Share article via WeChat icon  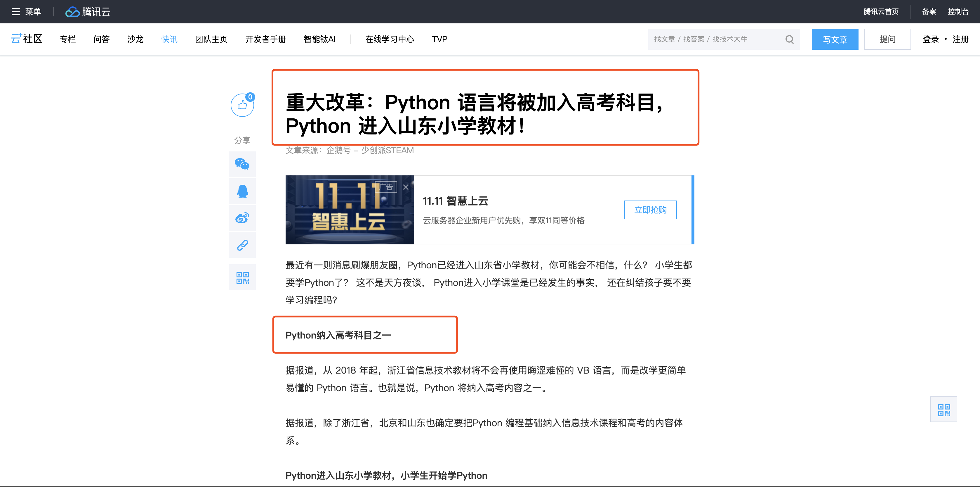(242, 164)
